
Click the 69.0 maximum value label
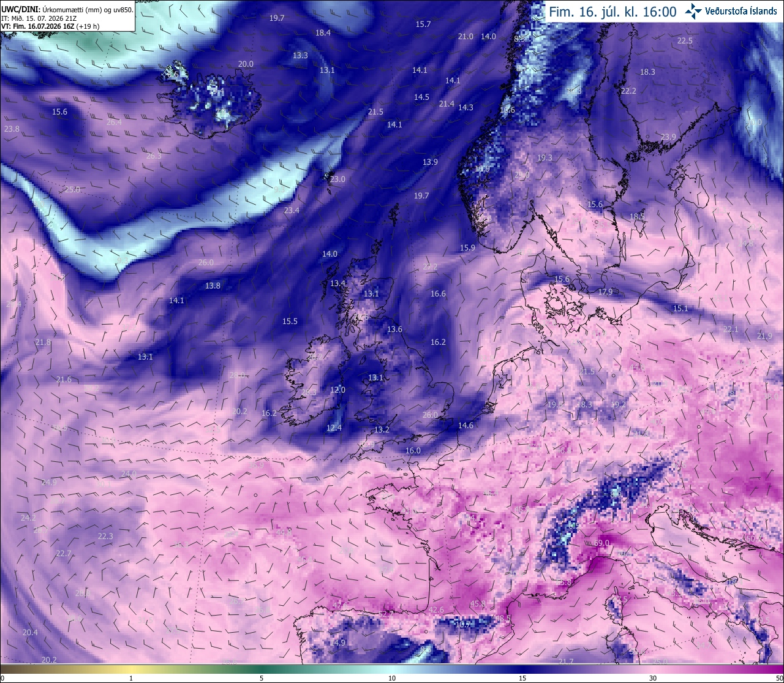pos(602,543)
